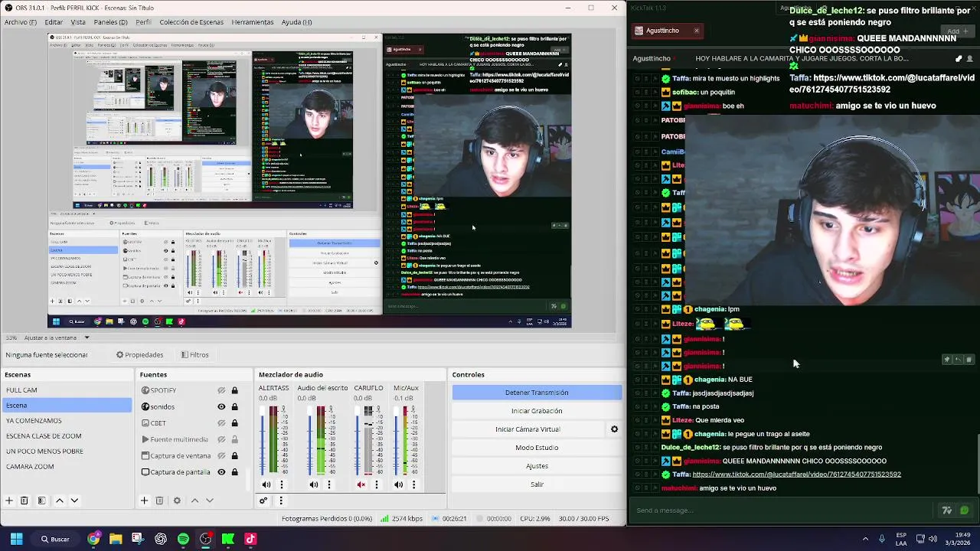Open Archivo menu
This screenshot has height=551, width=980.
click(20, 22)
